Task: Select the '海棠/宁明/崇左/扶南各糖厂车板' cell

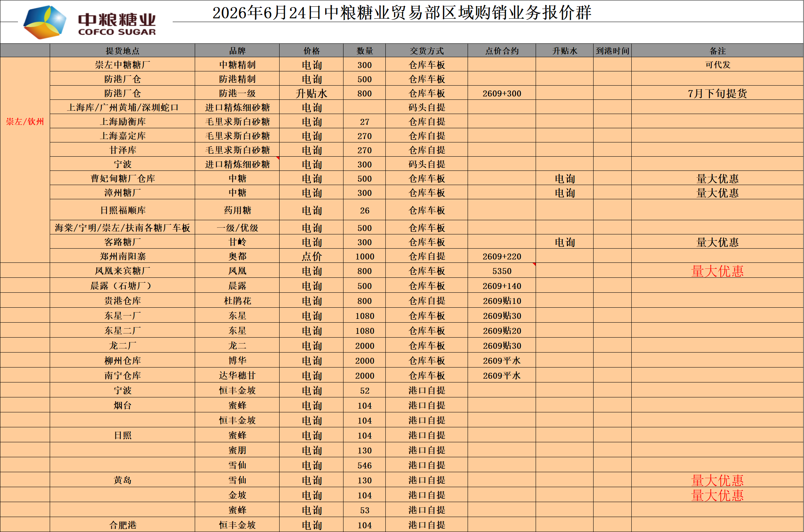Action: coord(122,228)
